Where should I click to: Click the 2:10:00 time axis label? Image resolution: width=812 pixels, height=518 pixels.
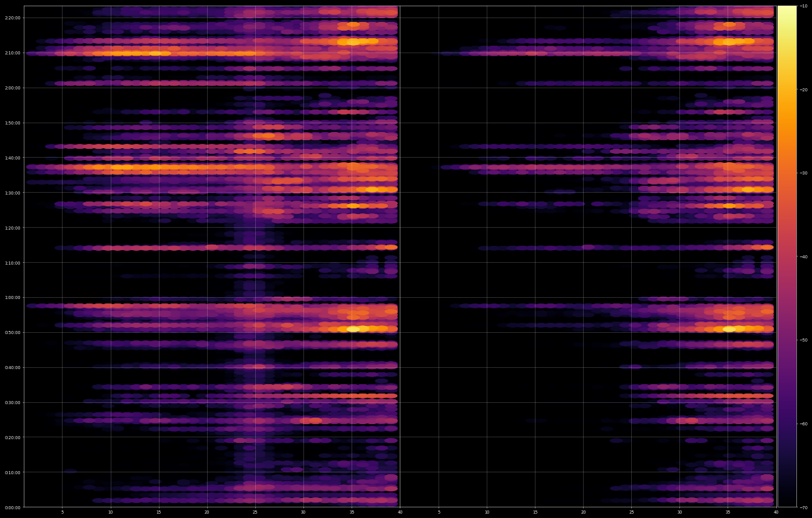coord(14,53)
